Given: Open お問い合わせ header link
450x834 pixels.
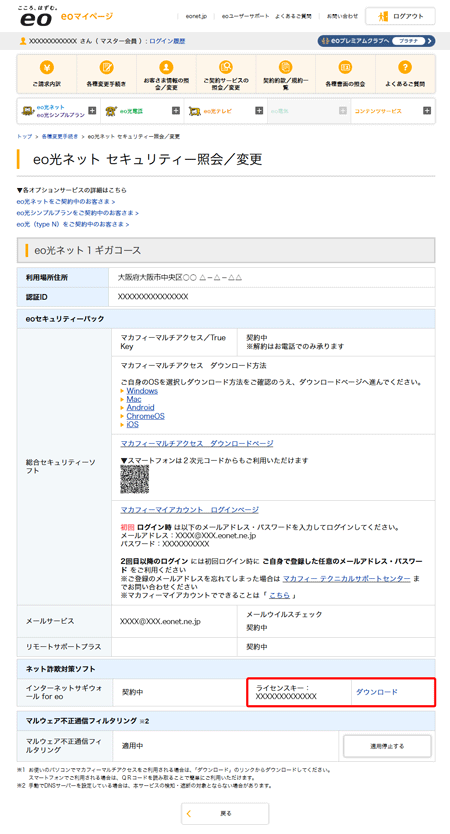Looking at the screenshot, I should coord(342,16).
